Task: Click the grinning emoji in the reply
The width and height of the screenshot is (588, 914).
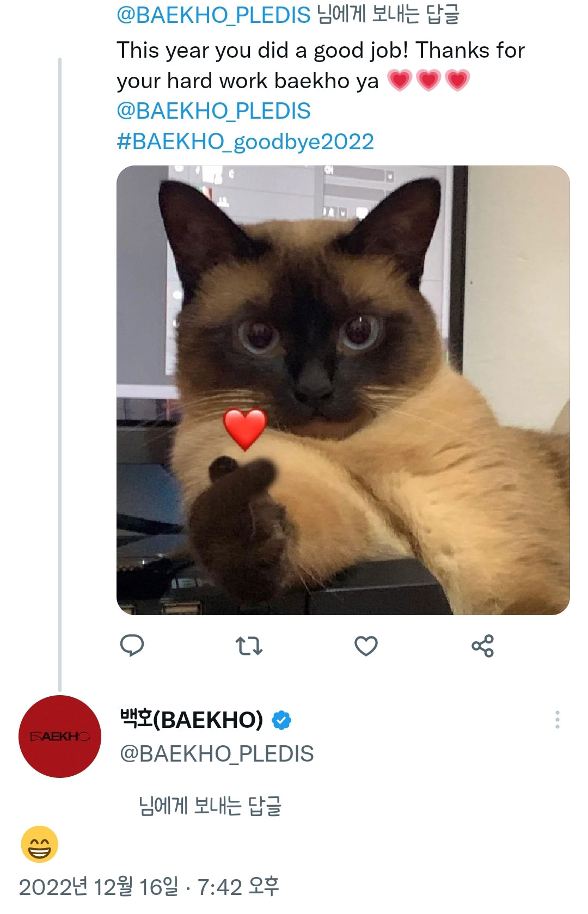Action: [39, 844]
